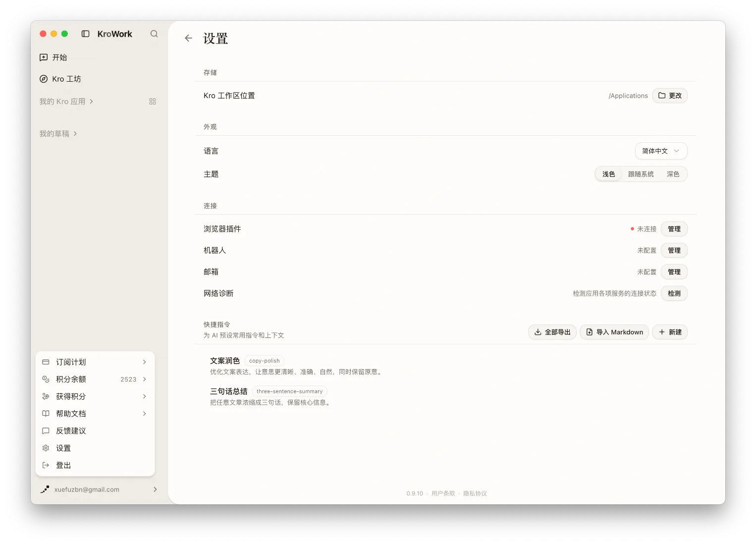The image size is (756, 545).
Task: Open the 用户条款 link
Action: tap(443, 493)
